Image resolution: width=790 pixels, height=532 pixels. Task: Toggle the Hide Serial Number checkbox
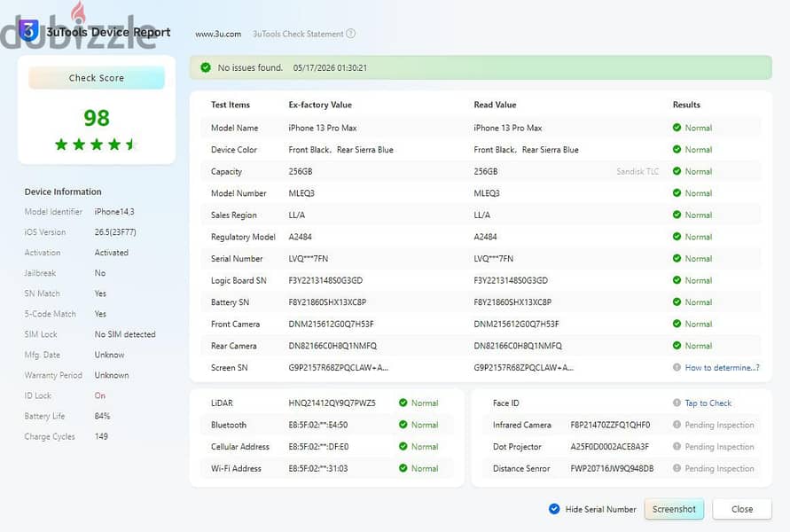point(554,509)
